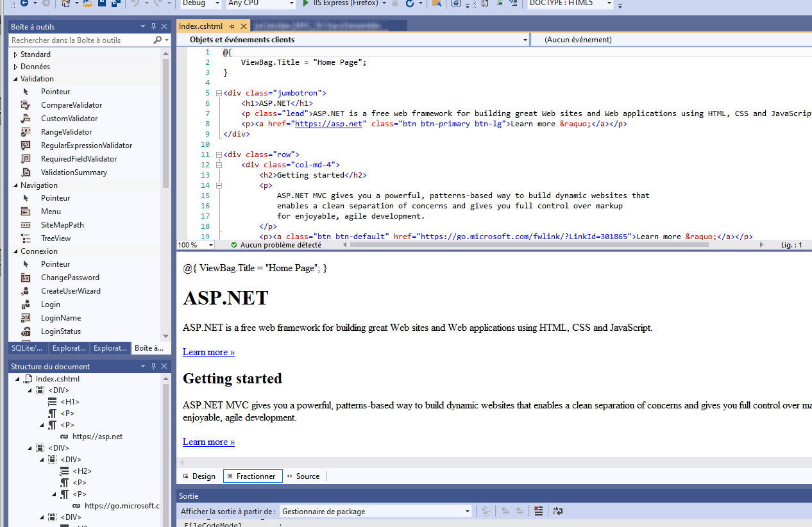Click the Aucun problème détecté status indicator
The image size is (812, 527).
point(276,245)
